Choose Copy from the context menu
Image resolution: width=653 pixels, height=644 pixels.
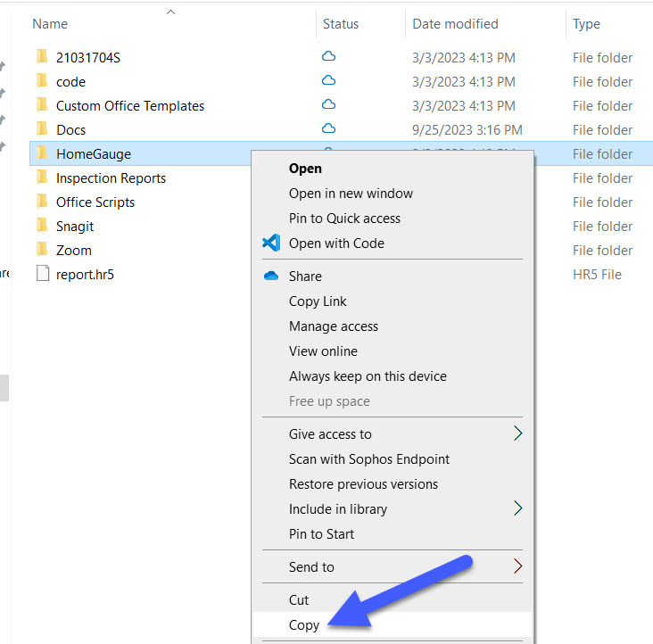click(x=304, y=625)
